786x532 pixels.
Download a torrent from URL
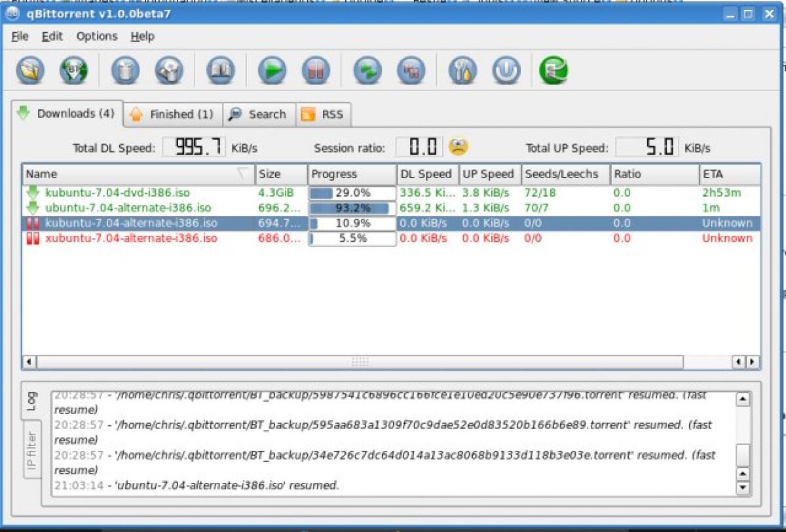pos(74,69)
